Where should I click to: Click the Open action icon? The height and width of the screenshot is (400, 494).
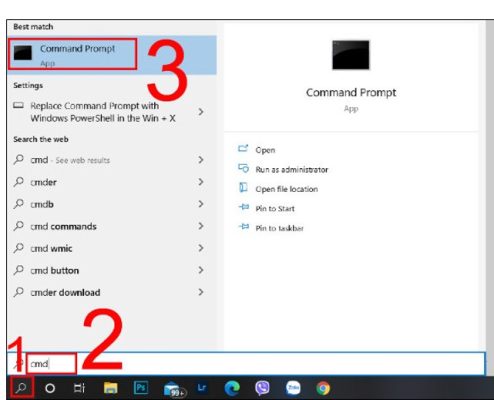click(243, 149)
